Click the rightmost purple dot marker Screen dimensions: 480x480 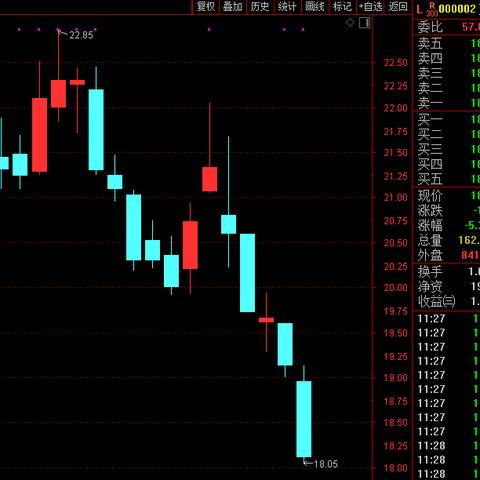303,30
